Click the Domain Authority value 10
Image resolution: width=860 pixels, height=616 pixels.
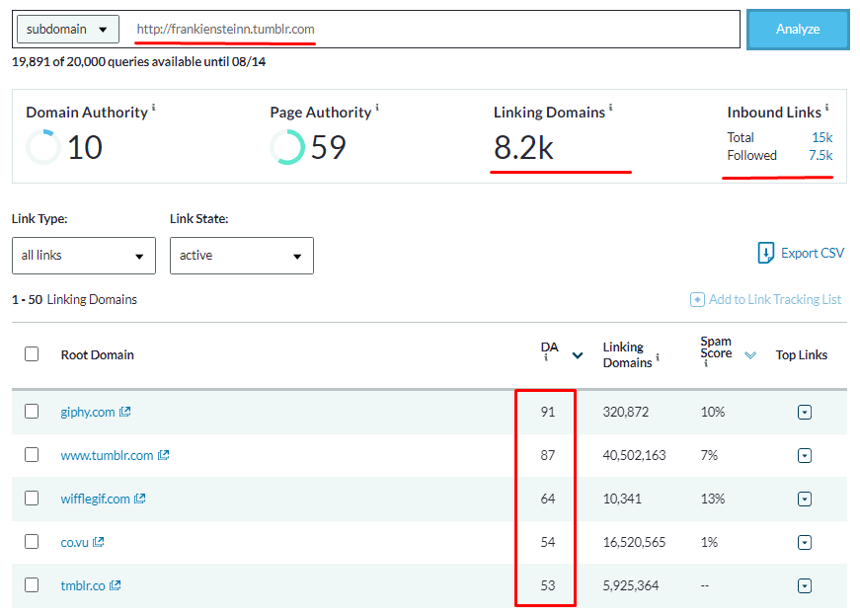(x=85, y=147)
